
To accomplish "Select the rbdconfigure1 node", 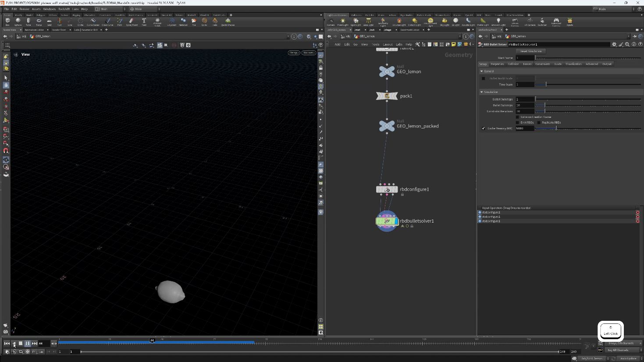I will tap(387, 190).
